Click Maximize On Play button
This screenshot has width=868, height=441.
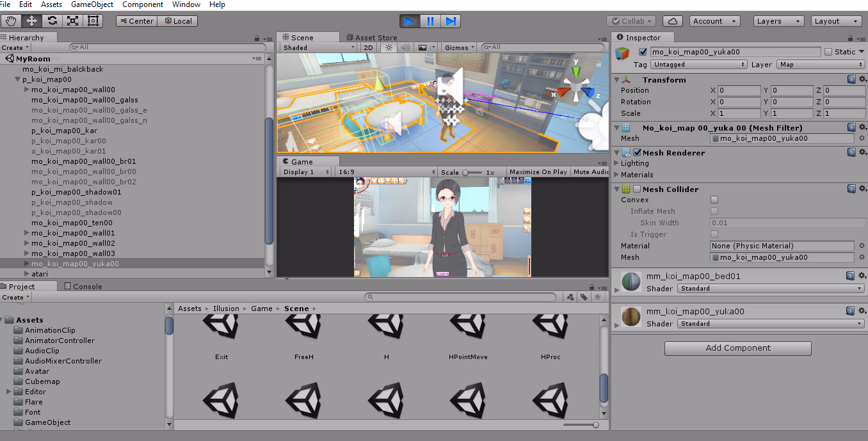(538, 172)
